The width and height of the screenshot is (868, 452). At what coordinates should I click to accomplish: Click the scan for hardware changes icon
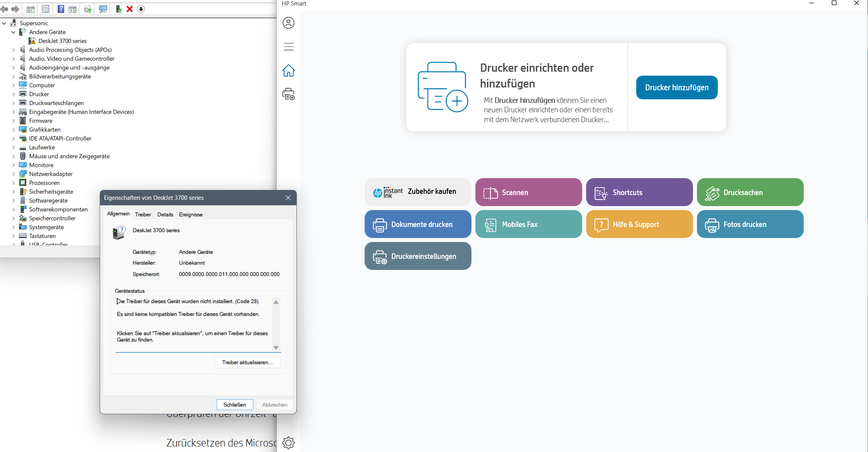[x=103, y=9]
